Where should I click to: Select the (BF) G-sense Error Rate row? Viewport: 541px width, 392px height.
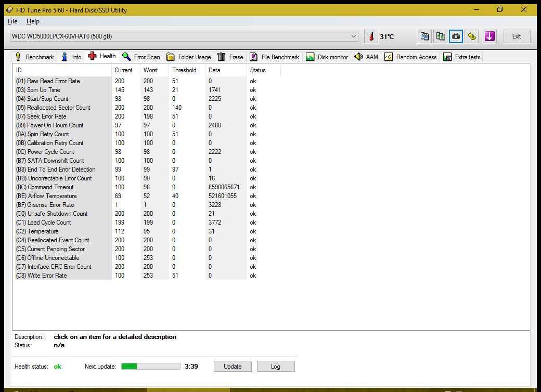[148, 205]
